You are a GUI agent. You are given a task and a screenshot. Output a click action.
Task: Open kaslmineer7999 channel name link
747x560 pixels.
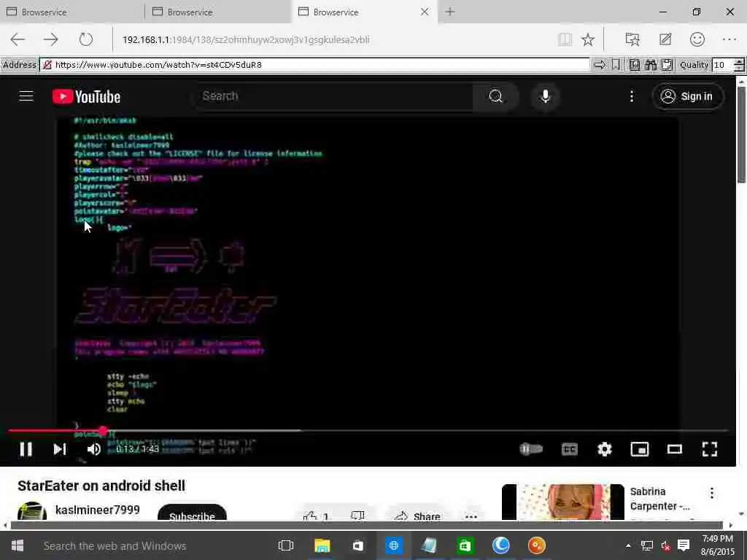pos(98,510)
